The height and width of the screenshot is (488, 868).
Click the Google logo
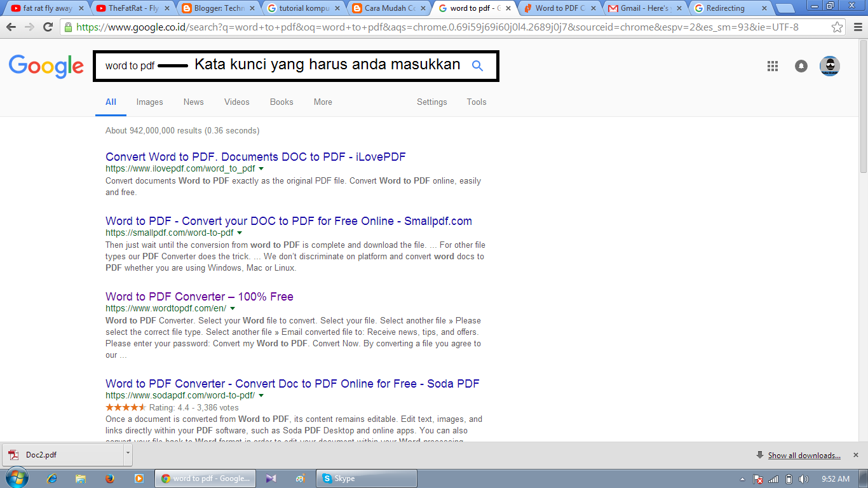pos(46,66)
